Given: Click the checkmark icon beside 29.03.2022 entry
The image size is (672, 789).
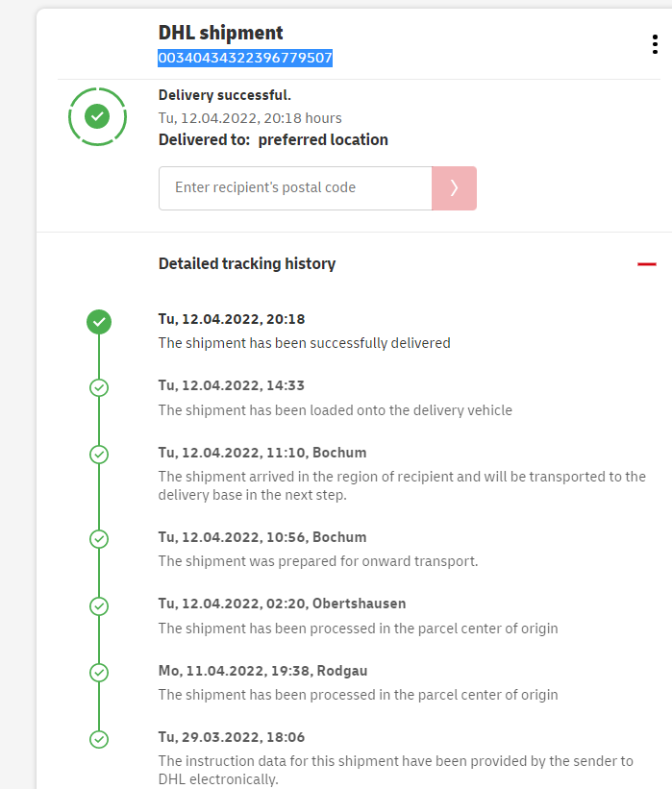Looking at the screenshot, I should [98, 739].
